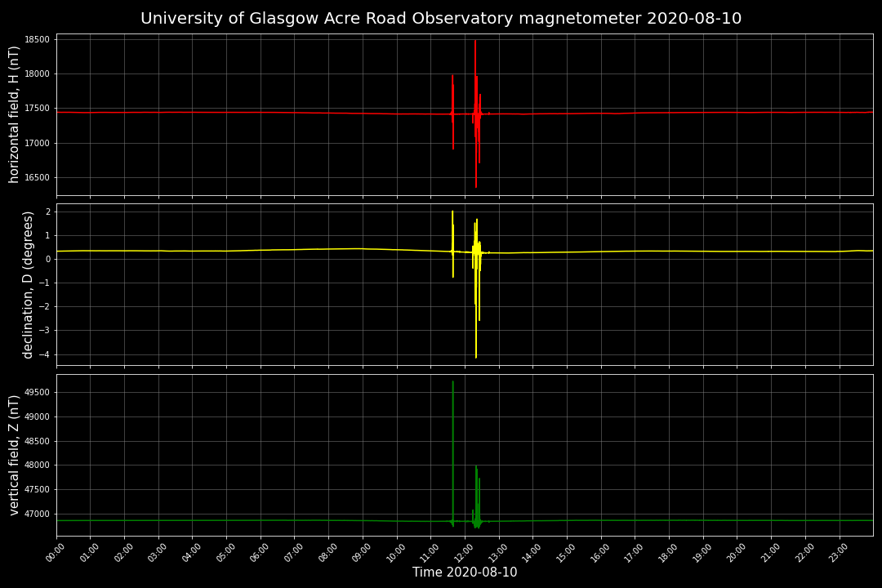The image size is (882, 588).
Task: Click the 23:00 time tick label
Action: pos(839,553)
